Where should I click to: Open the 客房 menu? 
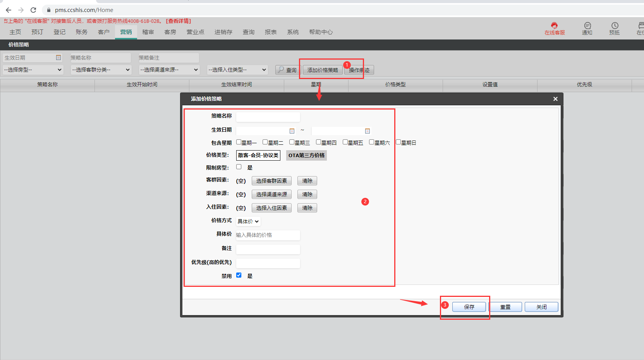coord(170,32)
